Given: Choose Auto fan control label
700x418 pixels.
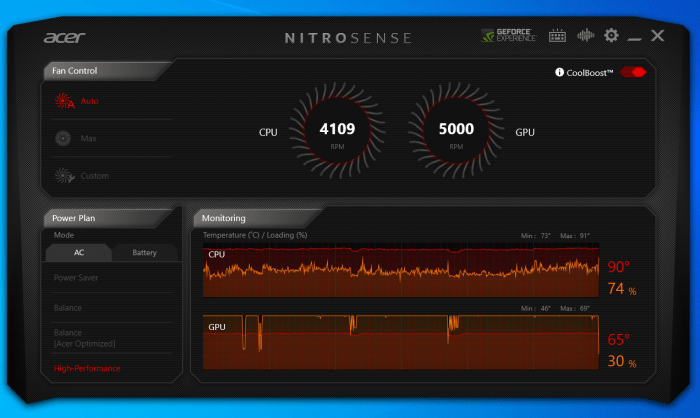Looking at the screenshot, I should point(89,101).
